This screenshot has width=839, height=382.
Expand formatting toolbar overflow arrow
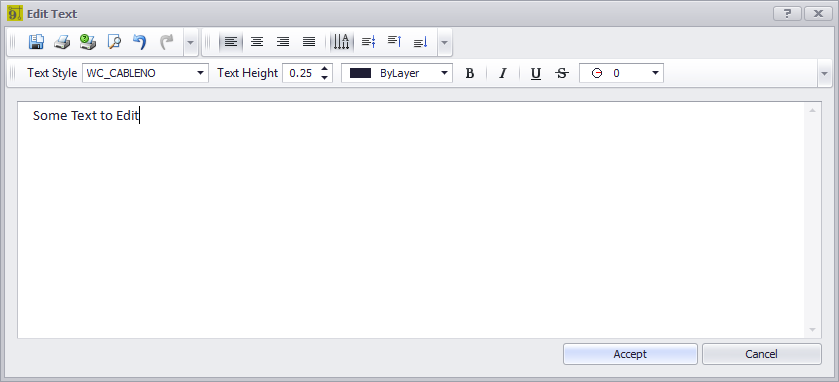pos(825,73)
